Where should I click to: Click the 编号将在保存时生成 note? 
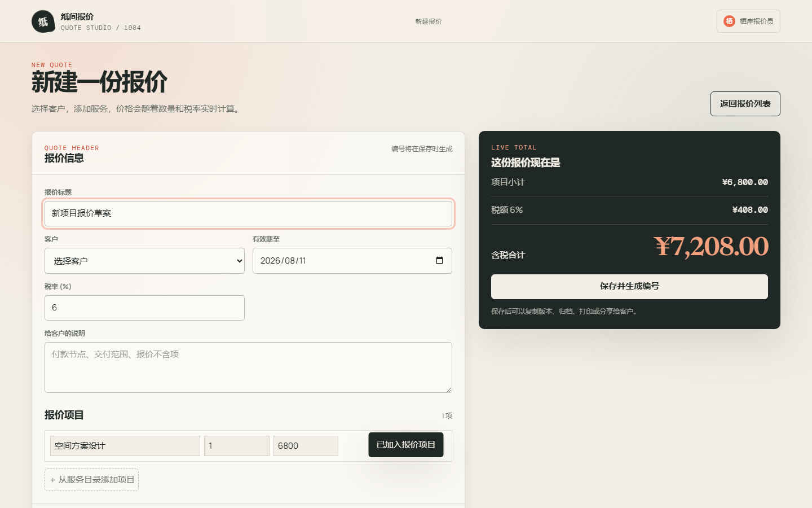click(422, 149)
